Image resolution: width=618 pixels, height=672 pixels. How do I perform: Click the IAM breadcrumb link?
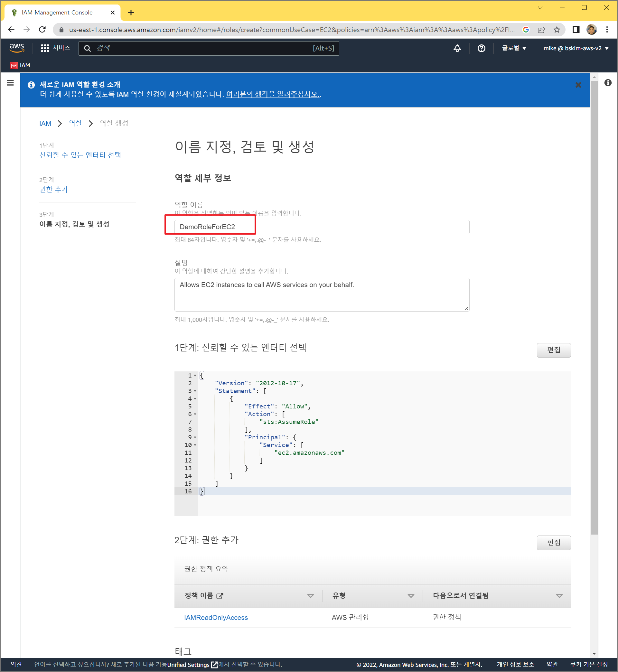(x=45, y=123)
